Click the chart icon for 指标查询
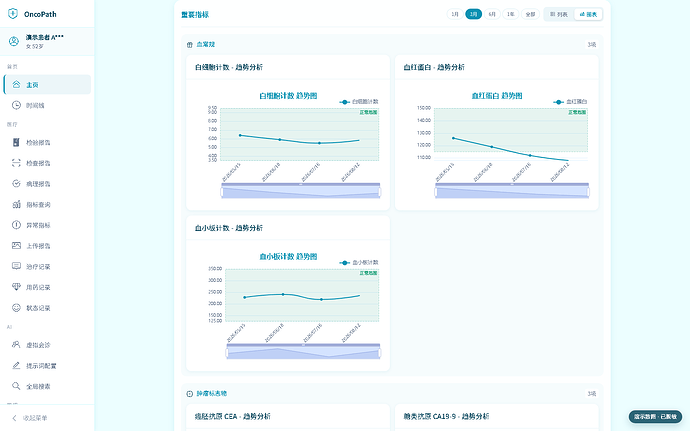Viewport: 690px width, 431px height. pos(16,204)
